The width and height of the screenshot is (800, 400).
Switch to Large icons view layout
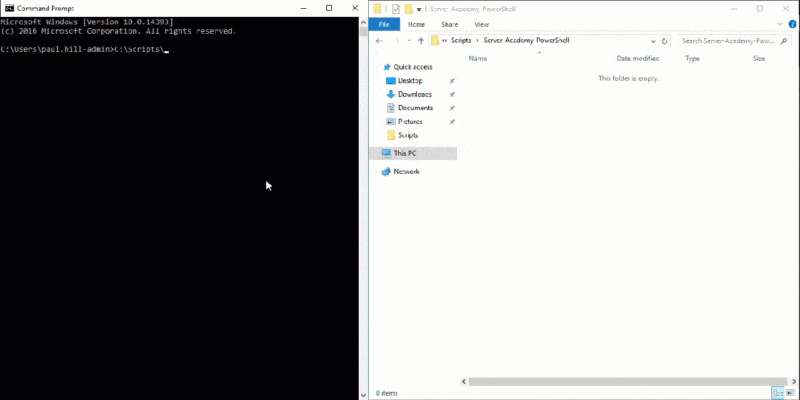click(790, 394)
